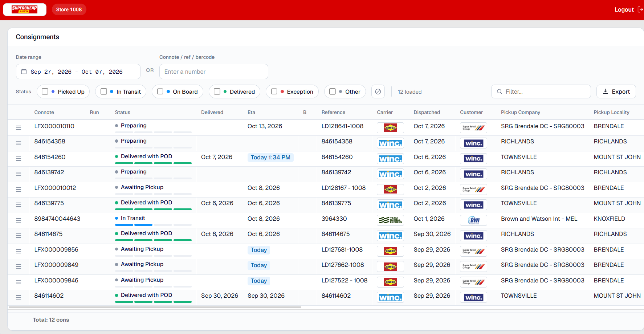Click Winc carrier logo for 846154358
The width and height of the screenshot is (644, 334).
point(390,143)
